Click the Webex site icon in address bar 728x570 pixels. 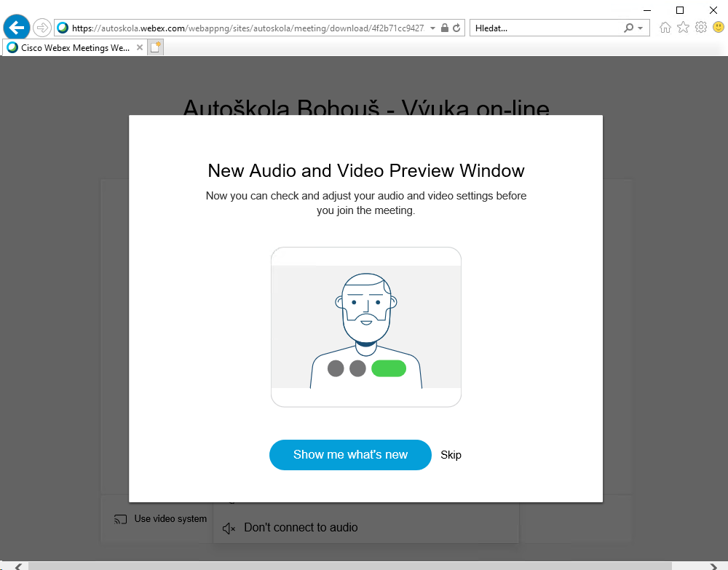[63, 28]
